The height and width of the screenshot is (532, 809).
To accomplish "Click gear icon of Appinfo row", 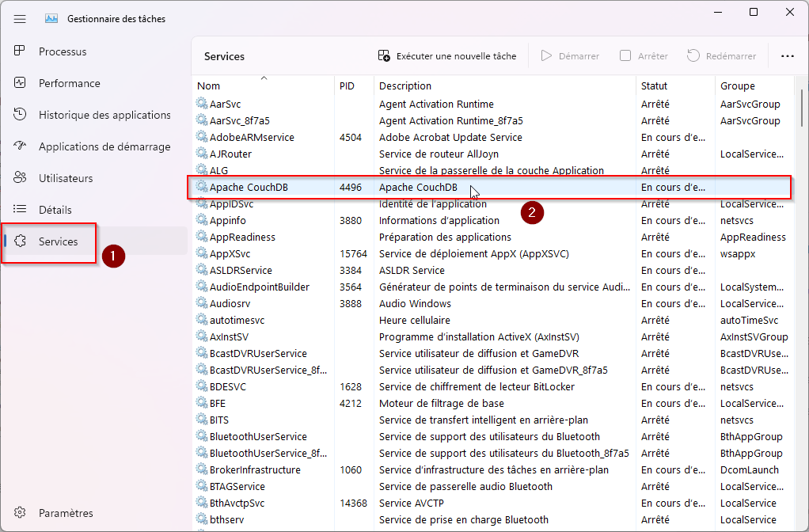I will click(x=201, y=220).
